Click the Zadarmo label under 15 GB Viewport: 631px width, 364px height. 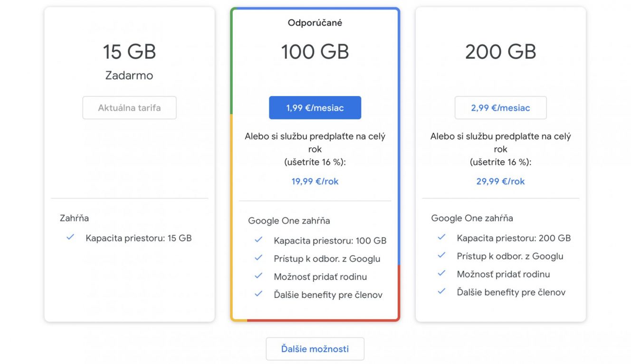(x=129, y=76)
